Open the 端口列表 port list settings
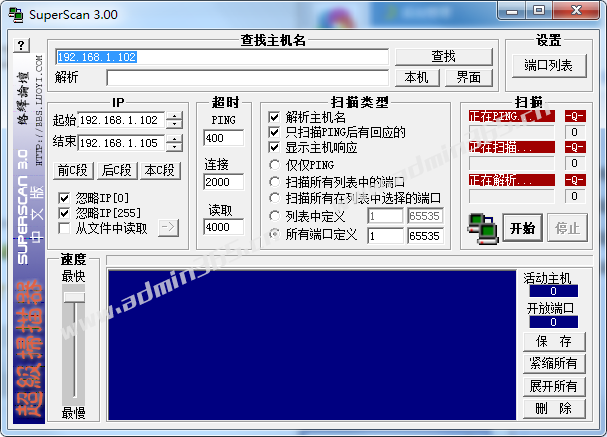This screenshot has width=607, height=437. click(549, 66)
